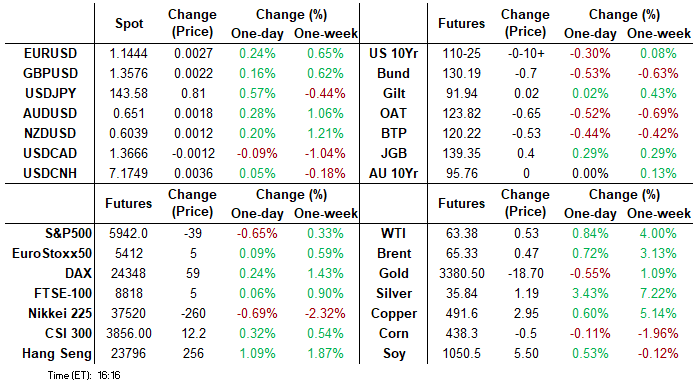Click the Hang Seng one-week change 1.87%
695x384 pixels.
325,353
